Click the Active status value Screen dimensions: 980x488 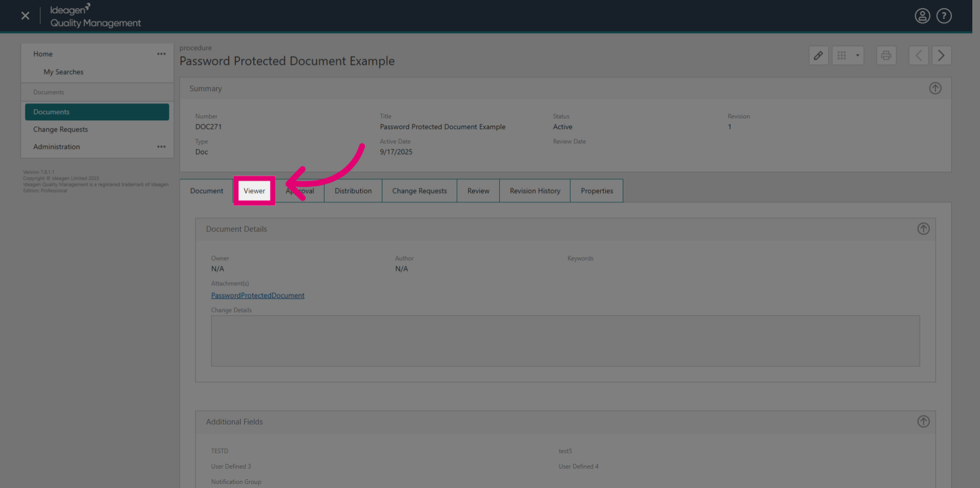562,127
